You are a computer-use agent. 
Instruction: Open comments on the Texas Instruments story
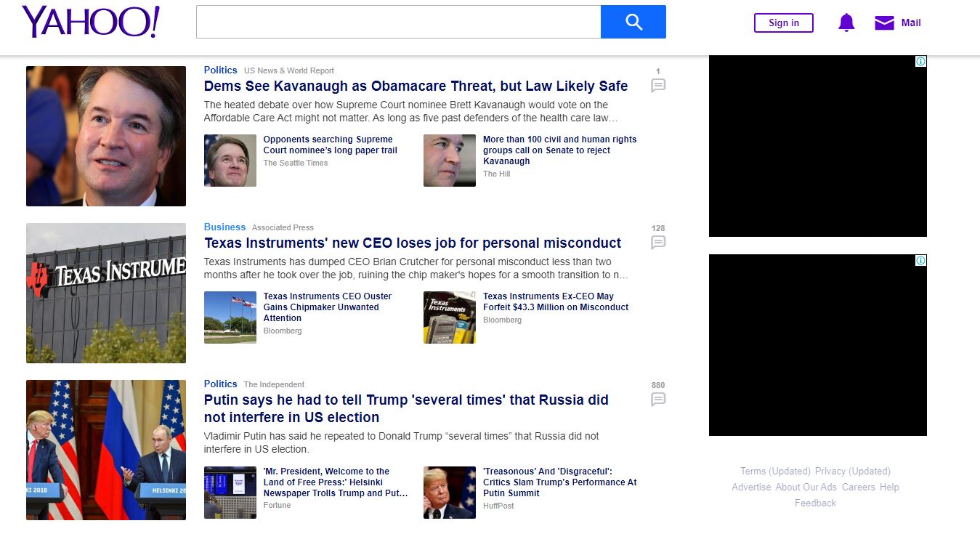coord(658,242)
